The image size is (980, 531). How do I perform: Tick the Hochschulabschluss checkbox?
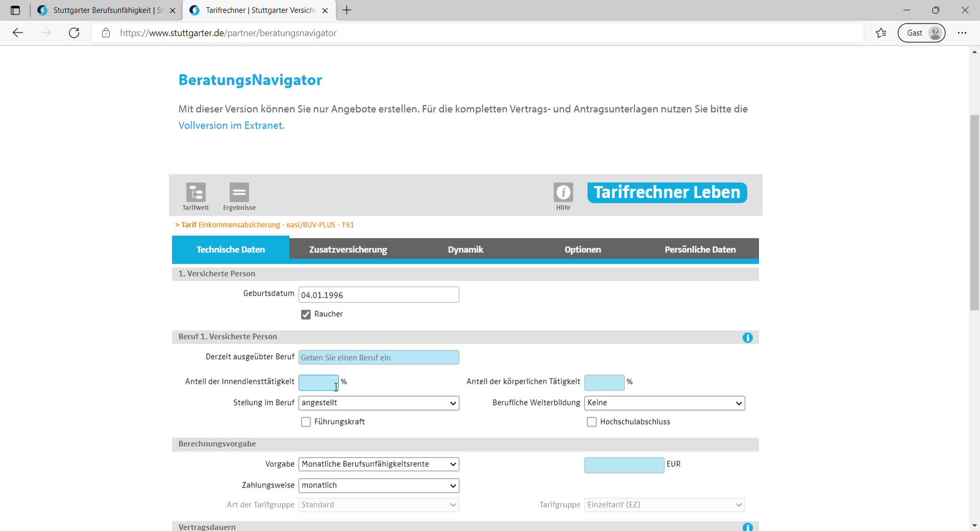(592, 422)
